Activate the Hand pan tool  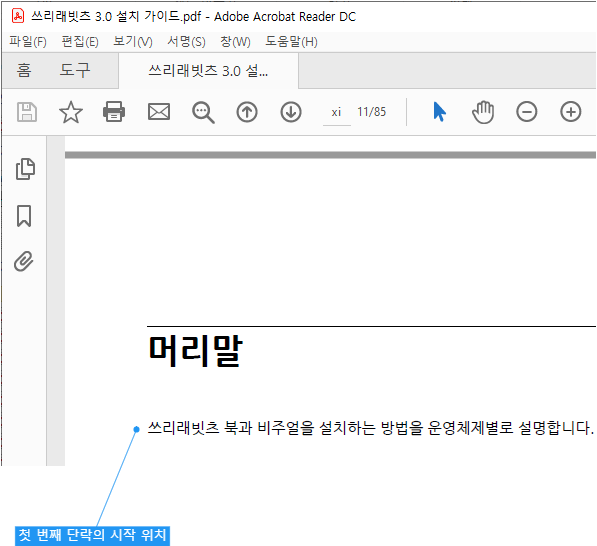[x=483, y=112]
